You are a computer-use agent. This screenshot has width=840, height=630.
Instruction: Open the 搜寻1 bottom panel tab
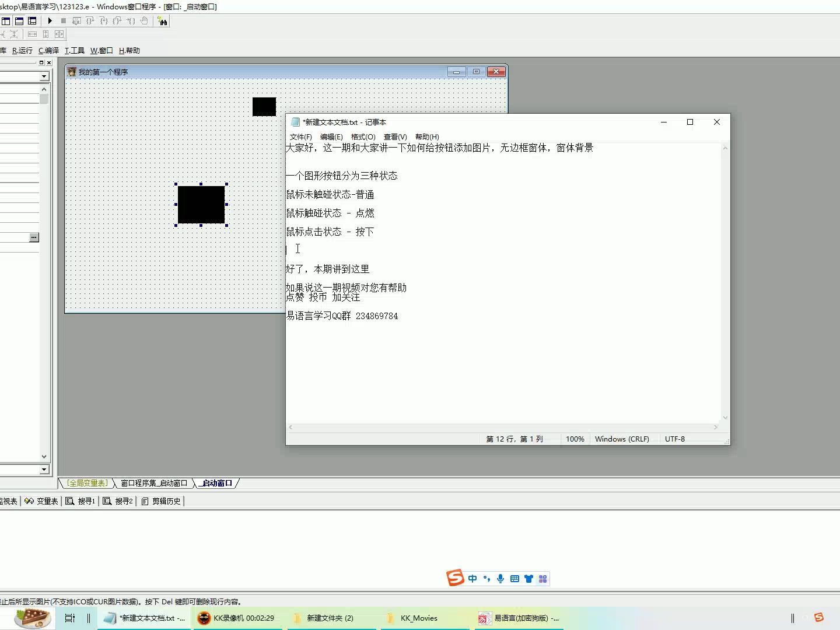[80, 501]
